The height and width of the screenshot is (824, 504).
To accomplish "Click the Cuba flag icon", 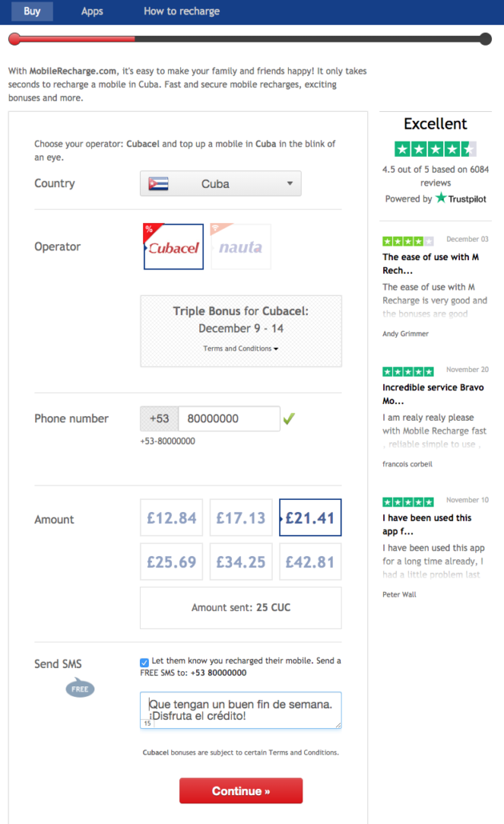I will pos(158,184).
